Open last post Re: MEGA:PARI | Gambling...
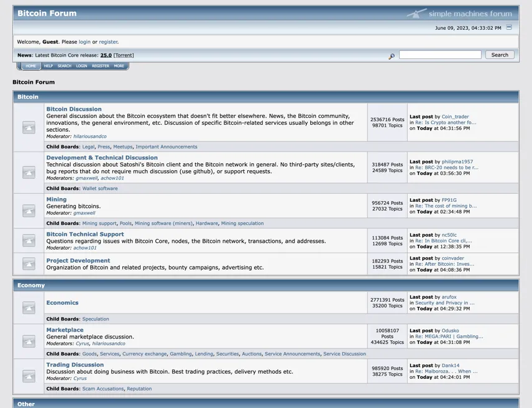 pos(449,337)
